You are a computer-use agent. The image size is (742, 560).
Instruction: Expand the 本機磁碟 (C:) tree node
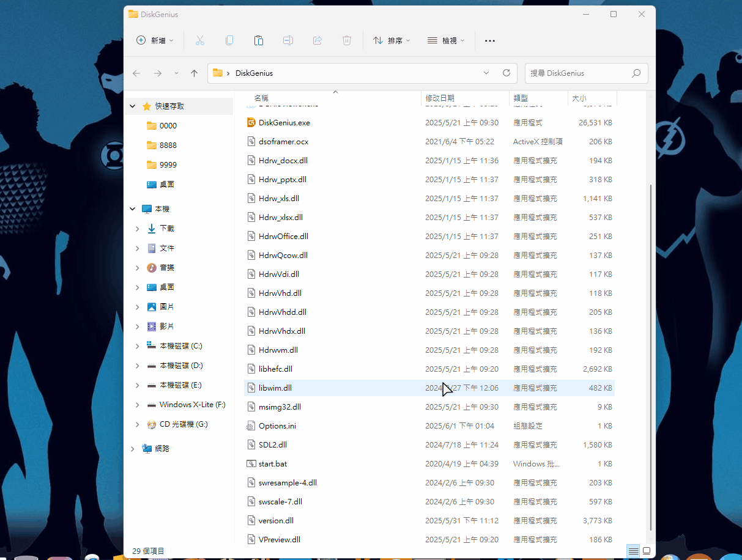coord(138,346)
